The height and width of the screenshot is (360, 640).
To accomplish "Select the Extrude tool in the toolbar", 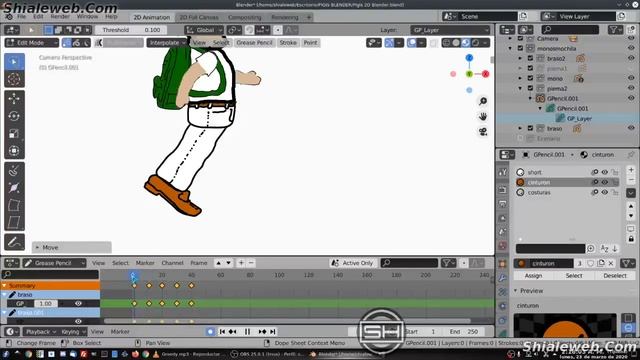I will (x=14, y=170).
